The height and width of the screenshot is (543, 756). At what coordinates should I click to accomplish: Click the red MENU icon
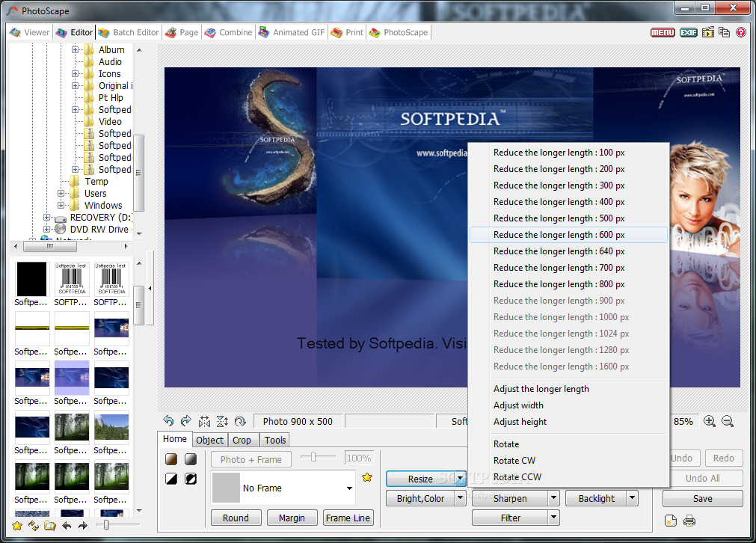[663, 32]
